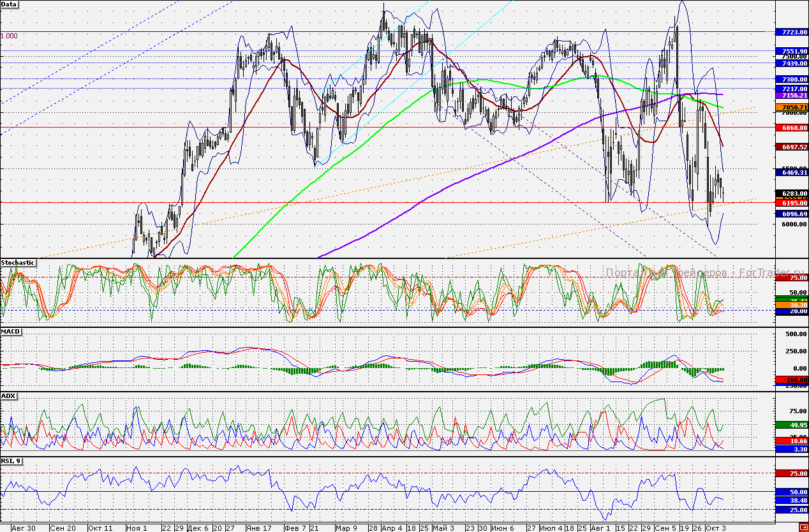This screenshot has width=809, height=532.
Task: Select the RSI, 9 indicator label
Action: click(11, 461)
